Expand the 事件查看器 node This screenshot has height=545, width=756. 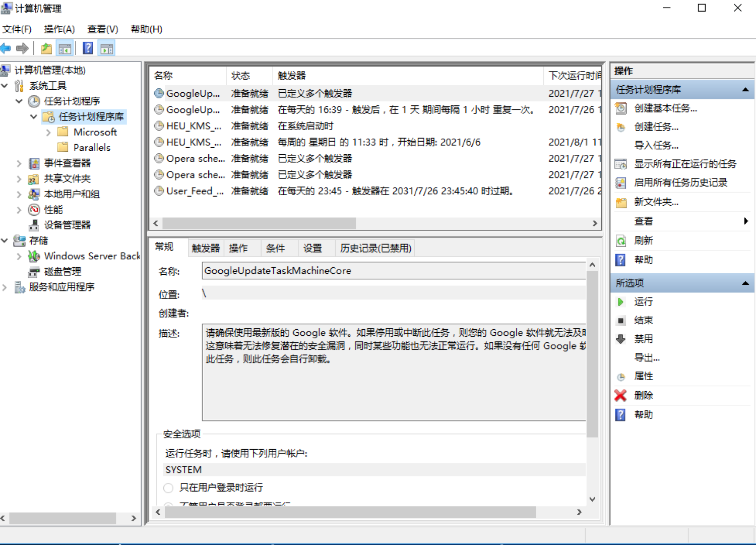coord(19,163)
